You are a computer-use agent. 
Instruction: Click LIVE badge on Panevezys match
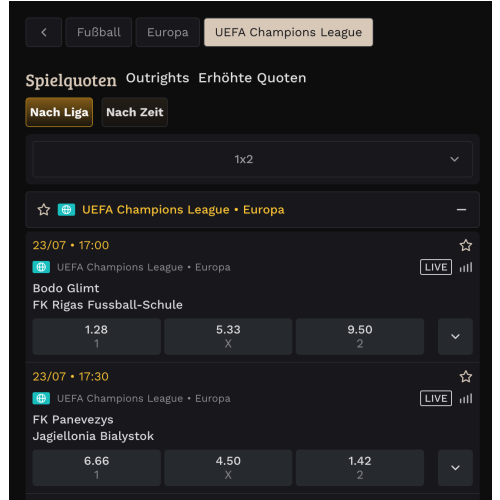point(436,398)
